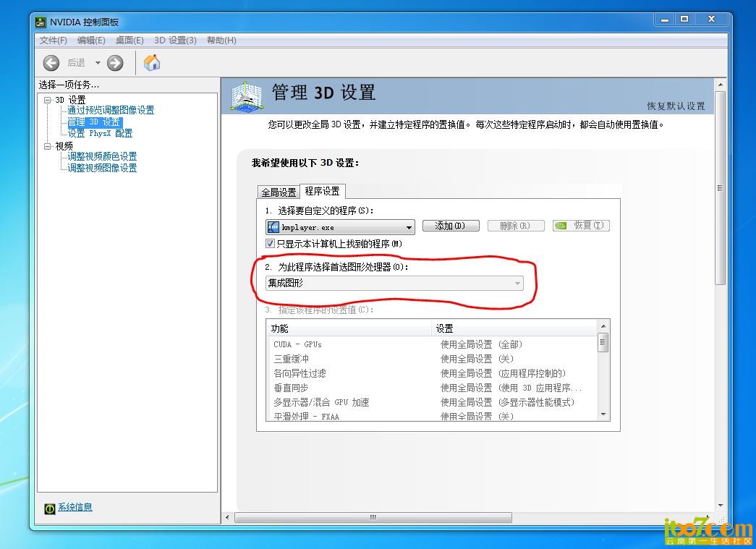Click the 添加(D) button

(451, 226)
